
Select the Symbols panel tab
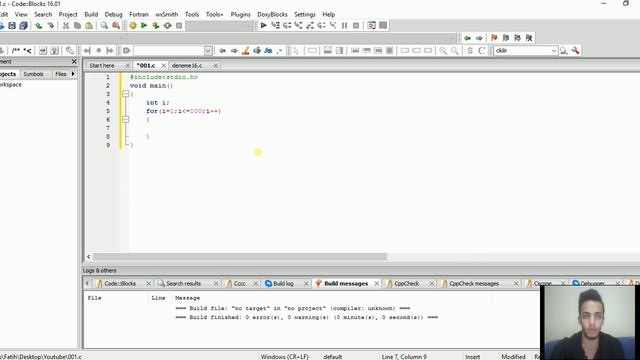pyautogui.click(x=33, y=74)
